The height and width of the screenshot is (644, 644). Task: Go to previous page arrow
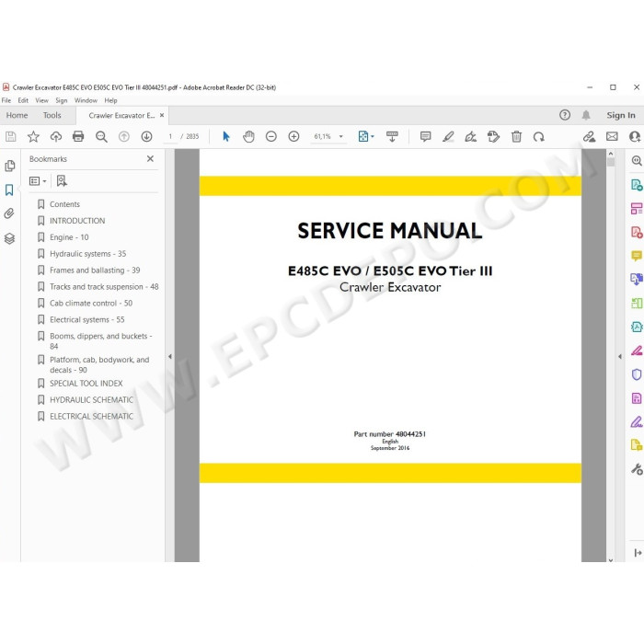(123, 136)
